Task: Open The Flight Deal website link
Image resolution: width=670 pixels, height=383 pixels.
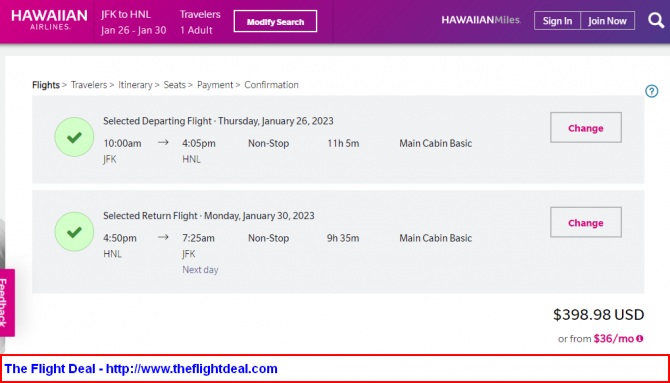Action: tap(141, 368)
